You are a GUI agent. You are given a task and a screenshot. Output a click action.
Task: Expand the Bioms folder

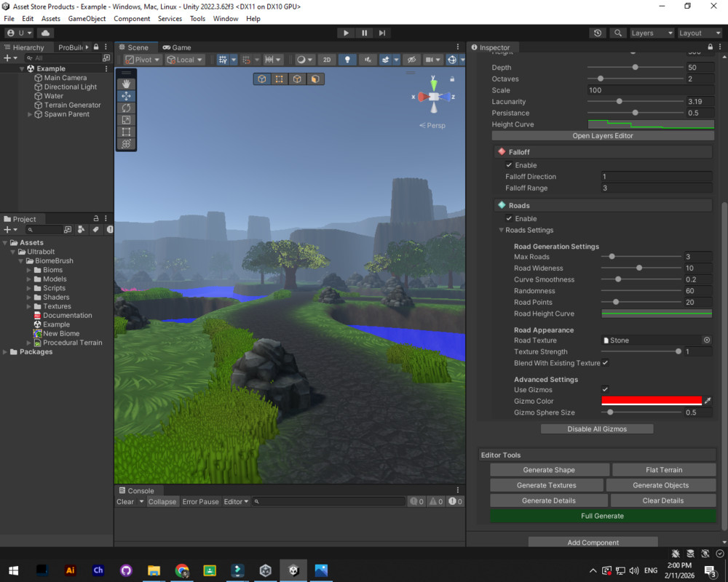(29, 270)
